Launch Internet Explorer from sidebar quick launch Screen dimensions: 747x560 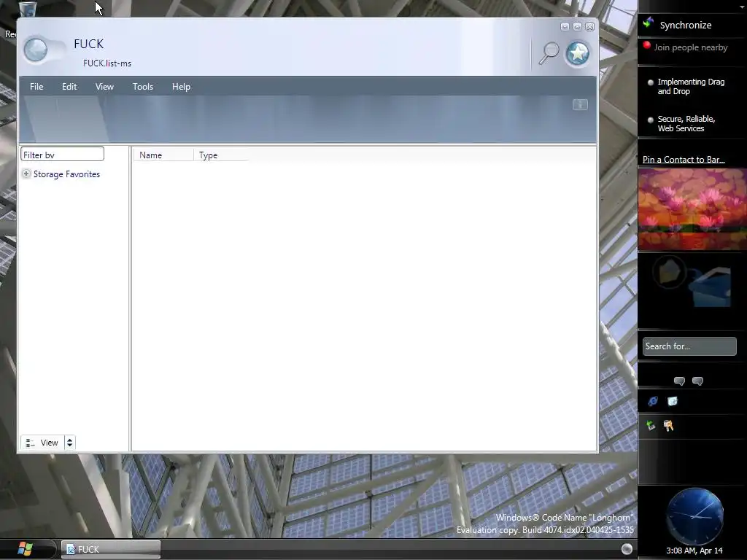click(653, 402)
